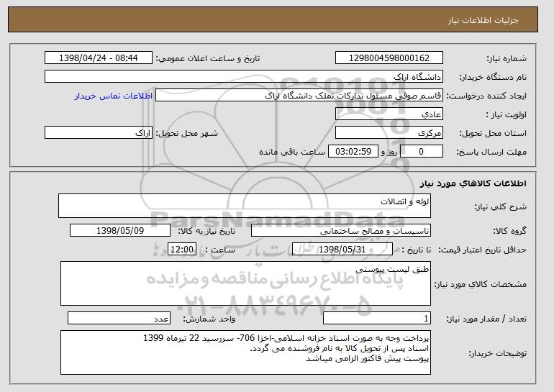The image size is (554, 392).
Task: Click the announcement date field 1398/04/24 - 08:44
Action: [x=99, y=58]
